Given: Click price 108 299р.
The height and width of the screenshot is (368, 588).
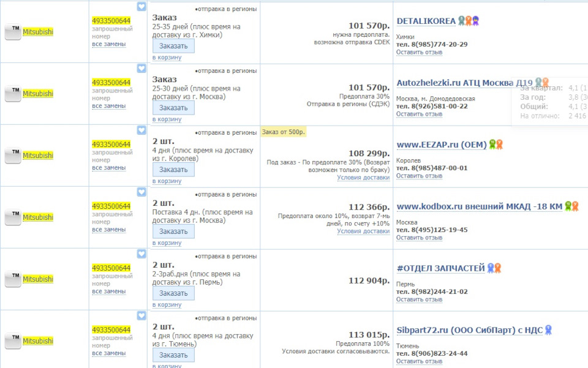Looking at the screenshot, I should click(369, 153).
